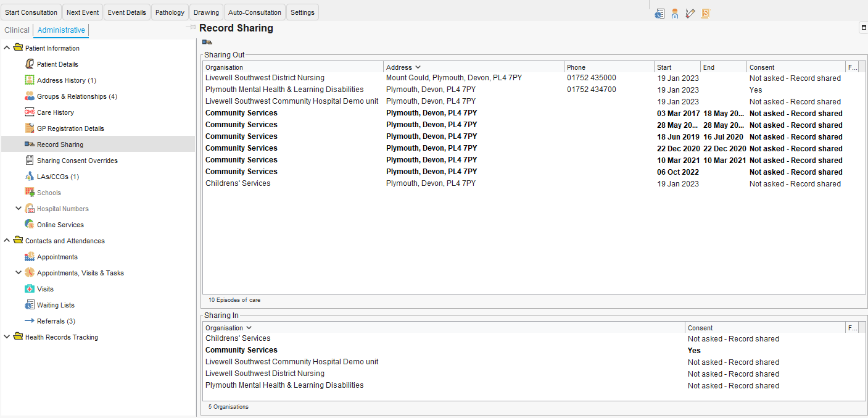The height and width of the screenshot is (418, 868).
Task: Select Childrens' Services row in Sharing Out
Action: pos(534,183)
